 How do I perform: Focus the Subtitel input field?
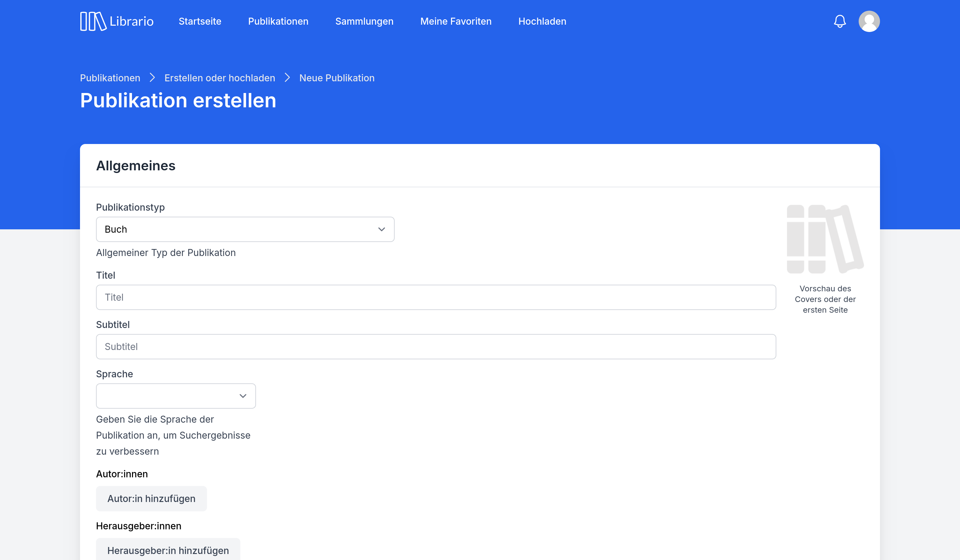click(x=436, y=347)
